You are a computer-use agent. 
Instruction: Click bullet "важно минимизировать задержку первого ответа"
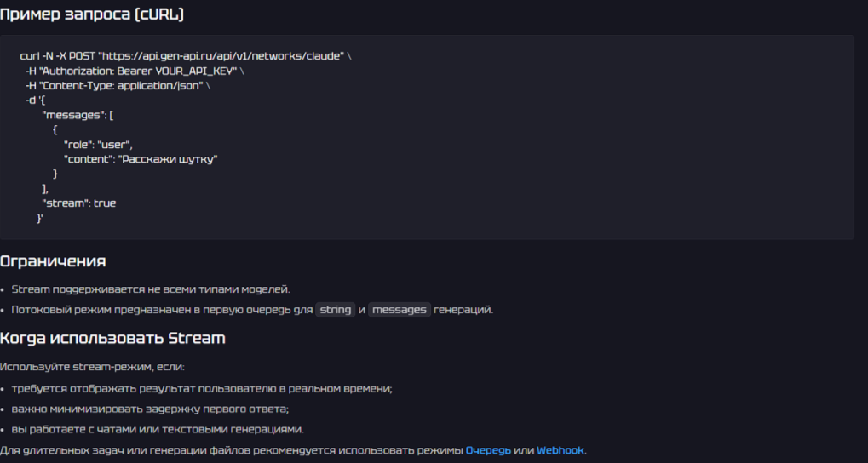150,409
